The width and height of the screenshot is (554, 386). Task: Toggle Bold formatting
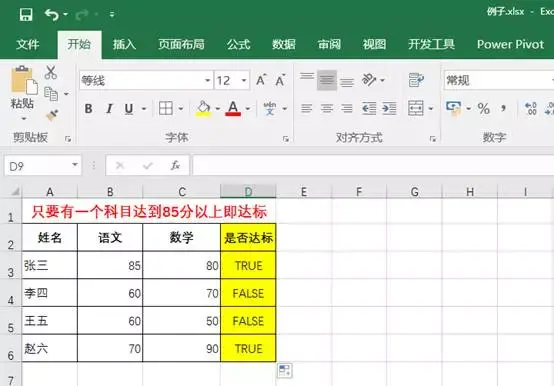click(x=88, y=108)
